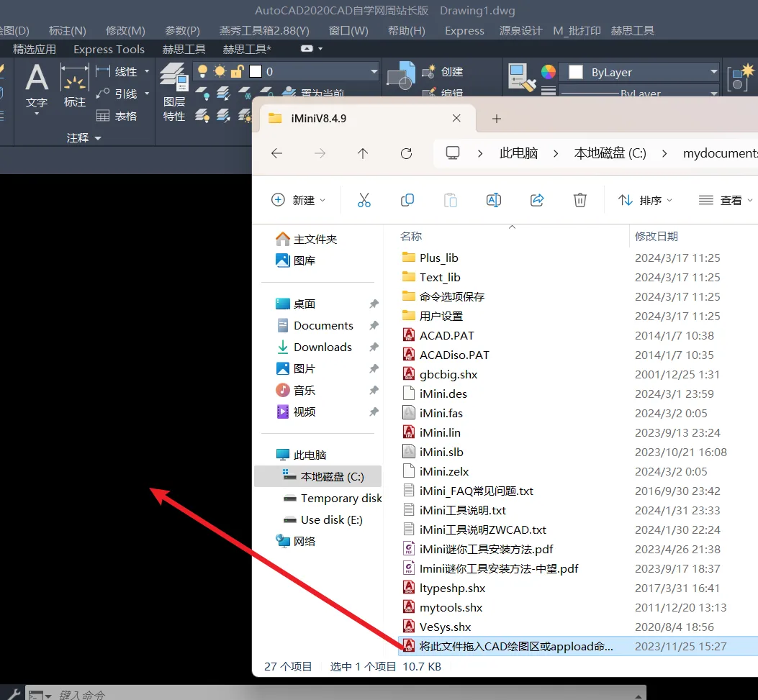Click the 标注 dimension tool icon
Screen dimensions: 758x700
pos(74,85)
